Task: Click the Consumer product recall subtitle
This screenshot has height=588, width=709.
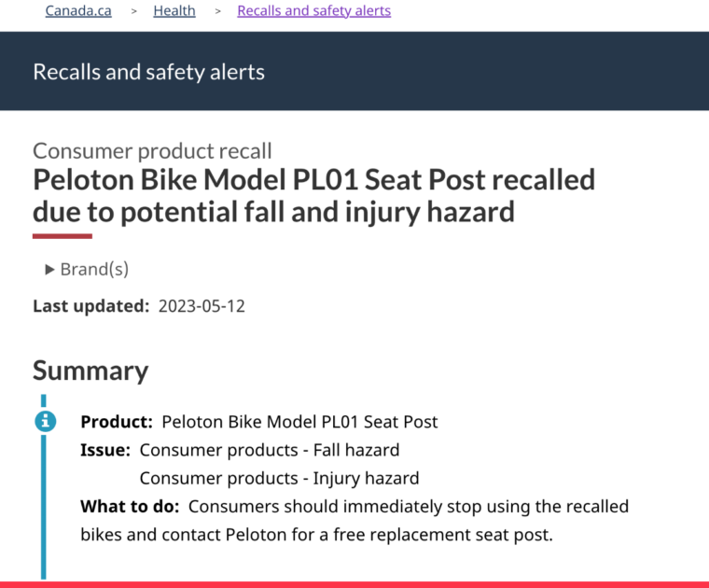Action: [152, 151]
